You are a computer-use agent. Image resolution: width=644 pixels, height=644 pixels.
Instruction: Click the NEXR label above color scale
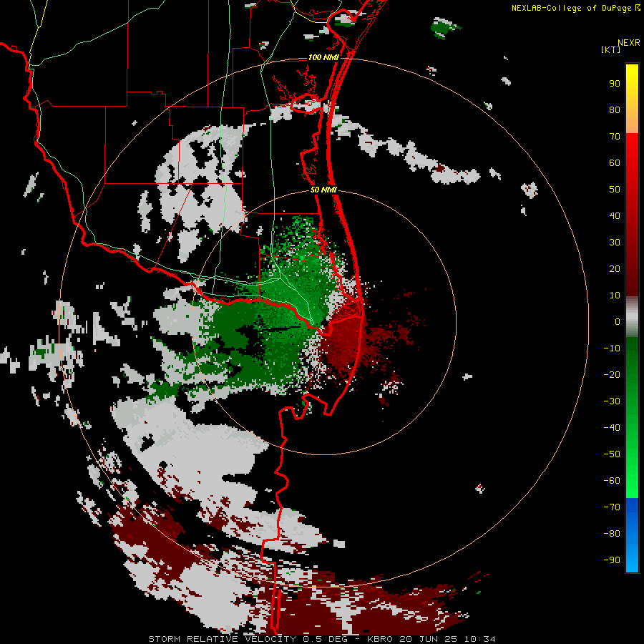629,43
